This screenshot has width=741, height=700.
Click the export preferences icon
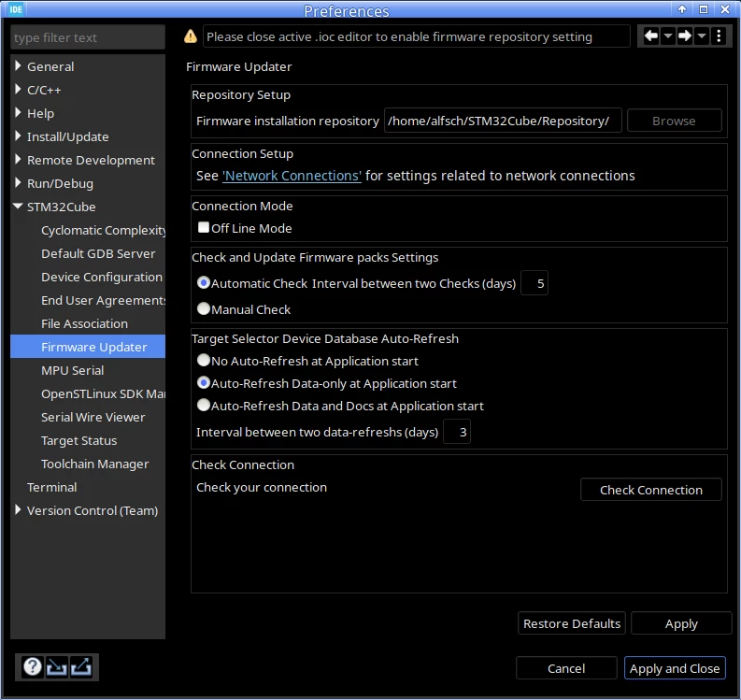pyautogui.click(x=81, y=667)
